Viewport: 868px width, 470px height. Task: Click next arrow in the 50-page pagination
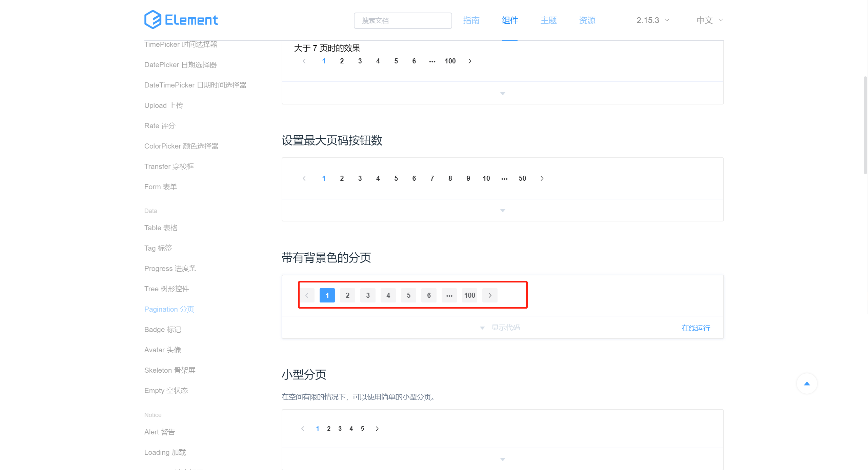(542, 178)
